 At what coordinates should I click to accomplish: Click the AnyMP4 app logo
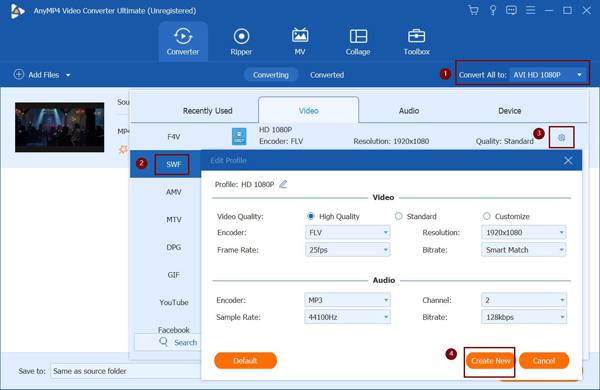coord(17,11)
